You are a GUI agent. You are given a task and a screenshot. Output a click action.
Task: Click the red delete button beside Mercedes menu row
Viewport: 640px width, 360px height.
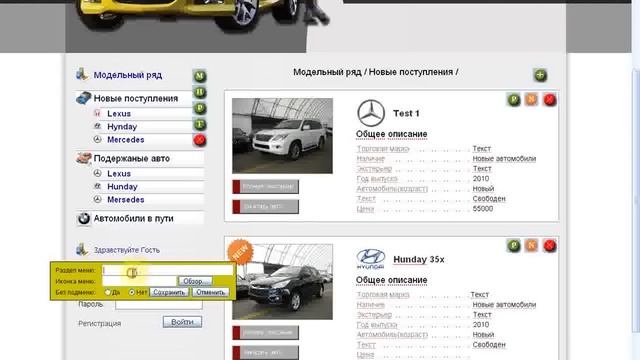click(199, 140)
